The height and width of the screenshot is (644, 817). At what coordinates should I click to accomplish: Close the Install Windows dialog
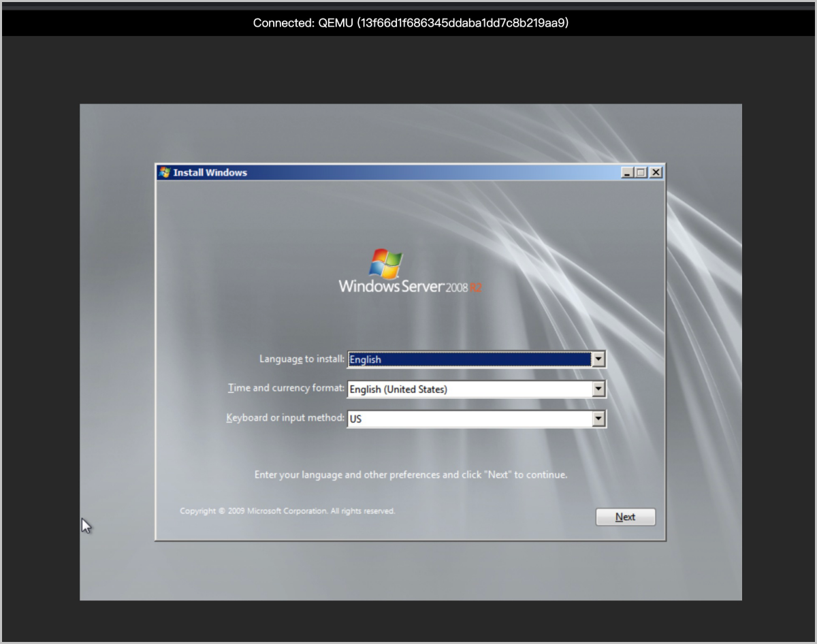click(655, 173)
